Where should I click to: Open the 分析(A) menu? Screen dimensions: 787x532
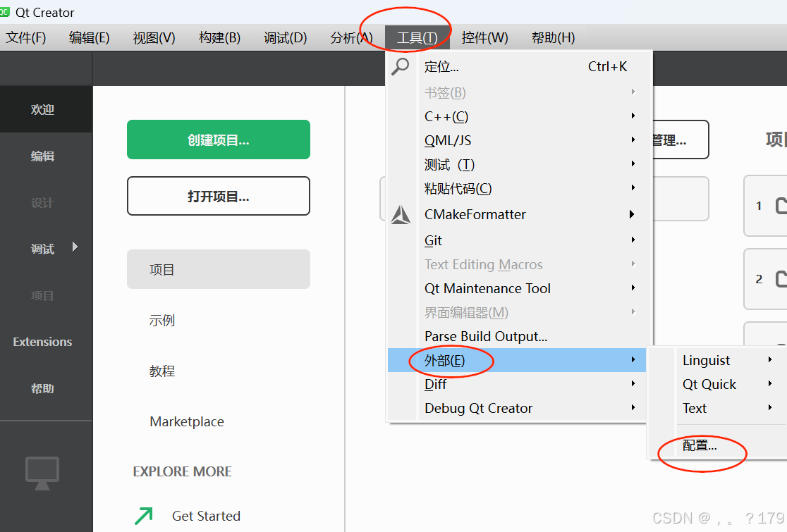coord(351,37)
